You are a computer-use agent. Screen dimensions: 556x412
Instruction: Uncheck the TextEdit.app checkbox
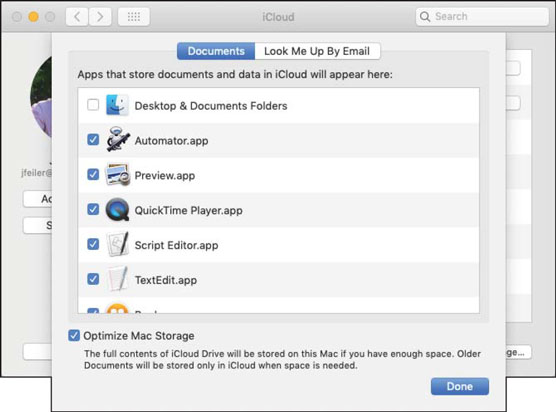(93, 279)
